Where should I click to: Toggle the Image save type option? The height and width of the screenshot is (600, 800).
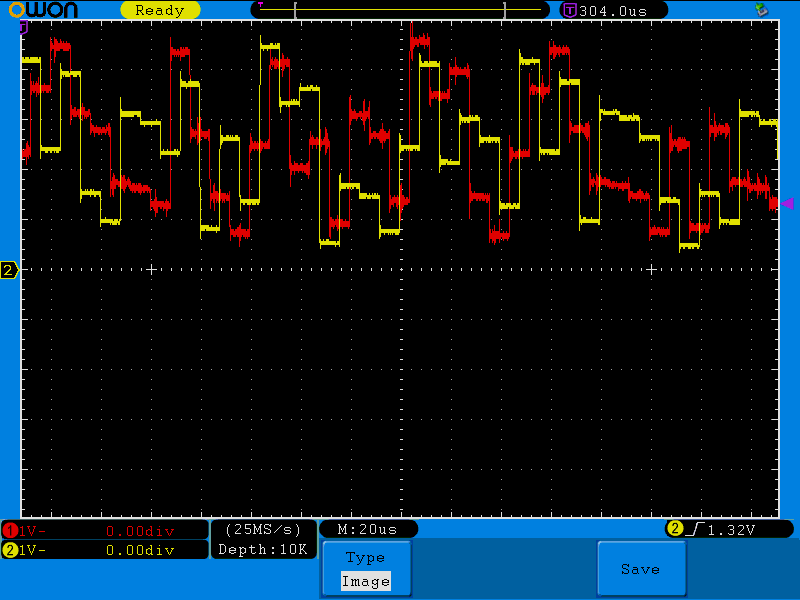point(366,580)
